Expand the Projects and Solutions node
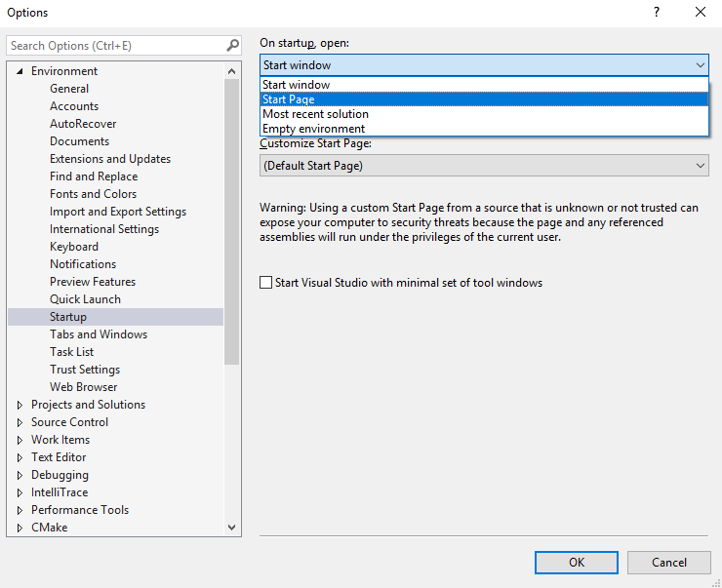This screenshot has height=588, width=722. (x=20, y=405)
